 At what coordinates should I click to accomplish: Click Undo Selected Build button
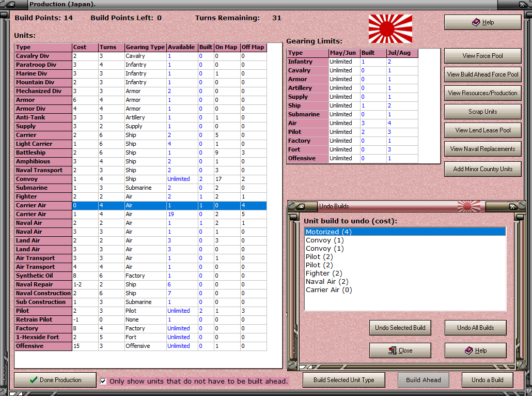[x=400, y=328]
